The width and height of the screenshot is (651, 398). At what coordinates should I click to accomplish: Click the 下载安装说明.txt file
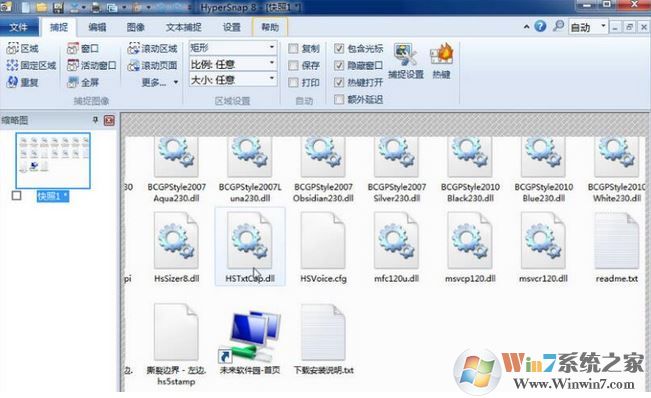[x=323, y=339]
